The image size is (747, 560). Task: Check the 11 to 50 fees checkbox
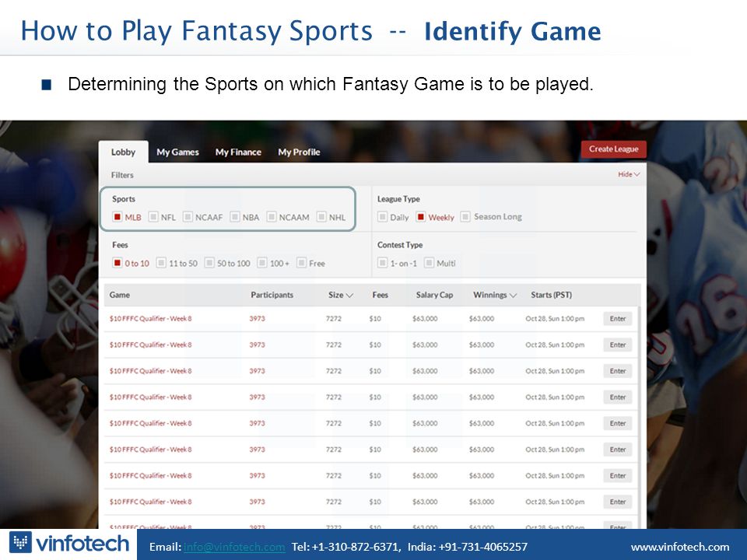click(161, 263)
